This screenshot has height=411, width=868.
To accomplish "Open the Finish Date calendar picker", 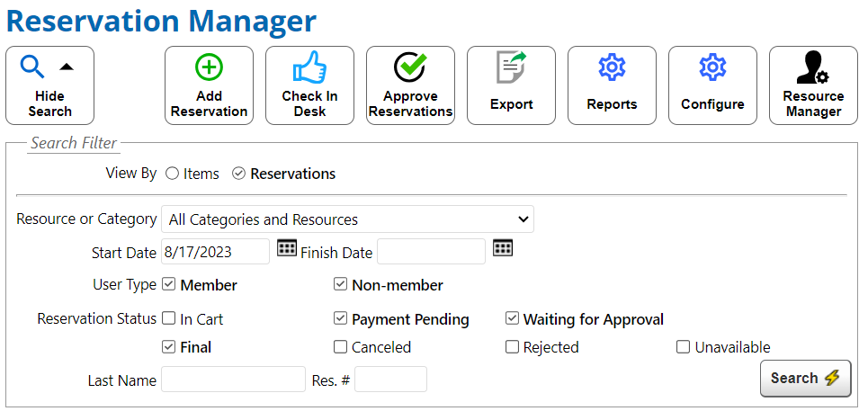I will point(503,248).
